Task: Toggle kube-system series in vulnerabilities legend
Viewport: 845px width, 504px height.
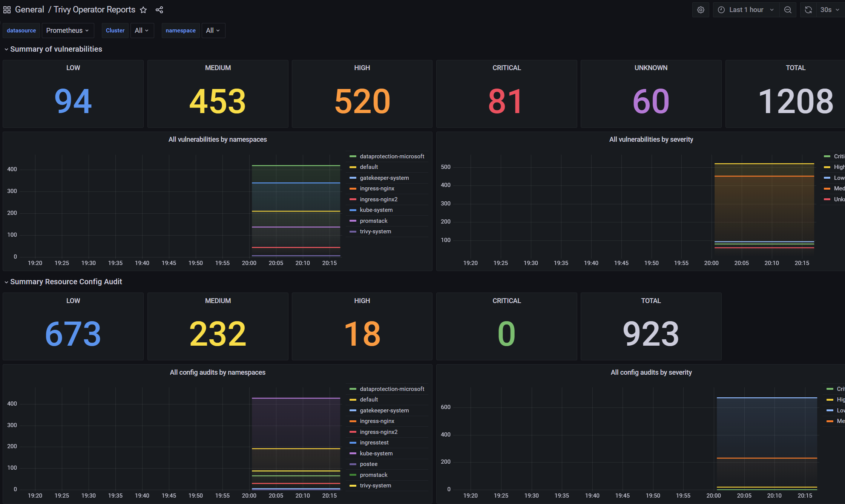Action: [376, 210]
